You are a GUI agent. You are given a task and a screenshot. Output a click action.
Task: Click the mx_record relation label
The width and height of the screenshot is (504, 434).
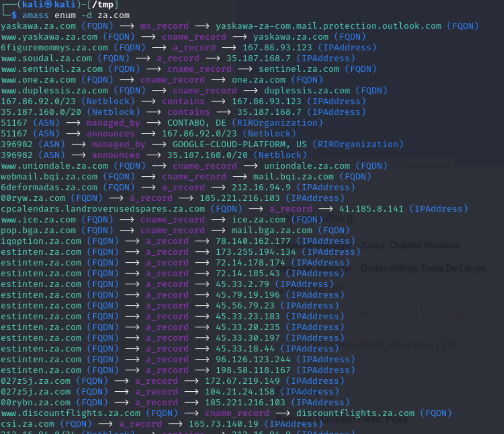[x=164, y=26]
